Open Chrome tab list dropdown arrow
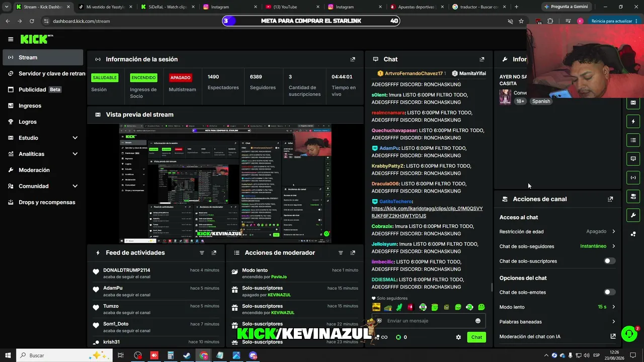 [7, 7]
